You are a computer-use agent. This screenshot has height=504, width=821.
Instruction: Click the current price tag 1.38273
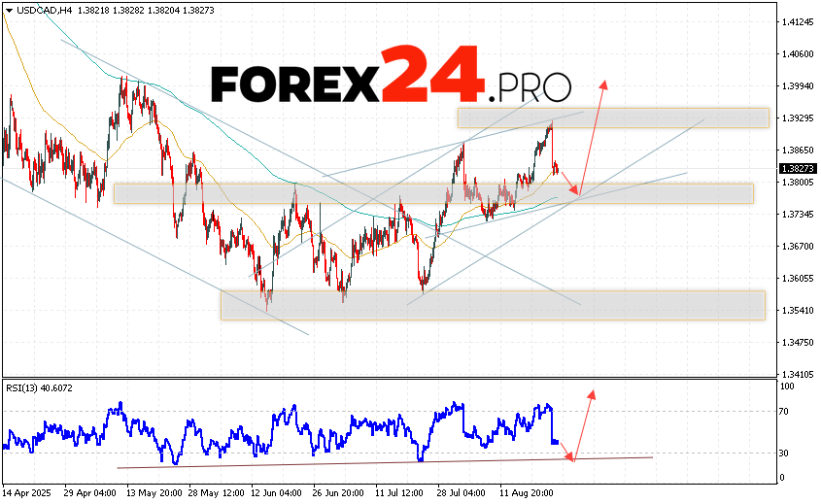(x=796, y=168)
